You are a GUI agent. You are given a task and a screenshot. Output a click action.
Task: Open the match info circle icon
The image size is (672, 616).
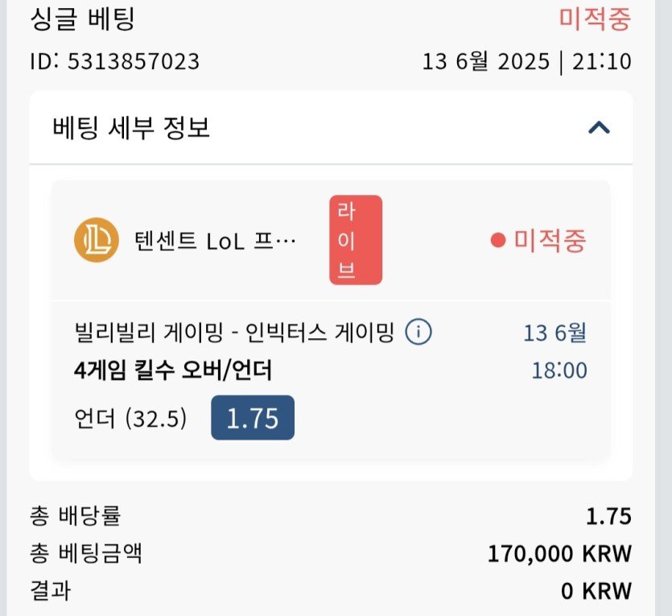click(x=418, y=331)
